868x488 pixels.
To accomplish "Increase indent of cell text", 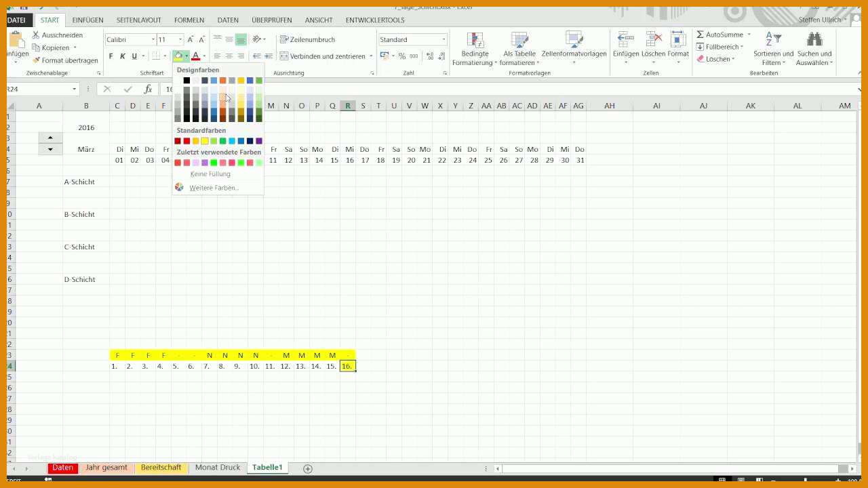I will click(269, 56).
